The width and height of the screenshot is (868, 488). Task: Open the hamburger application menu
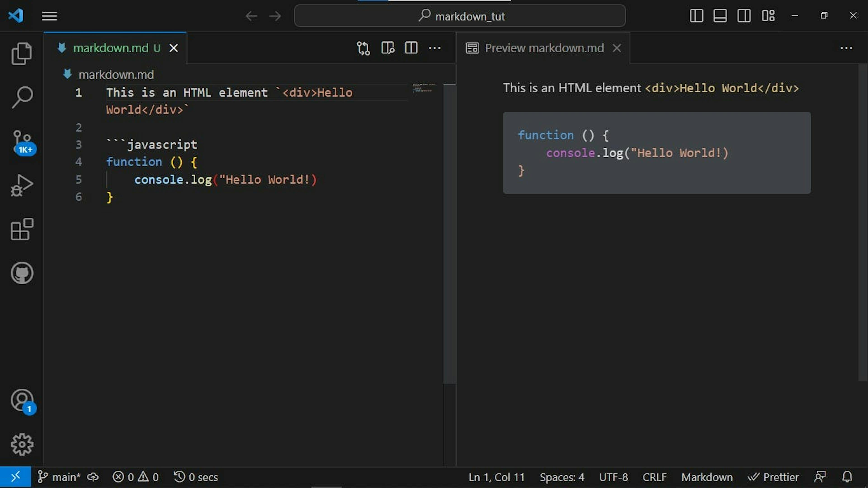point(49,16)
